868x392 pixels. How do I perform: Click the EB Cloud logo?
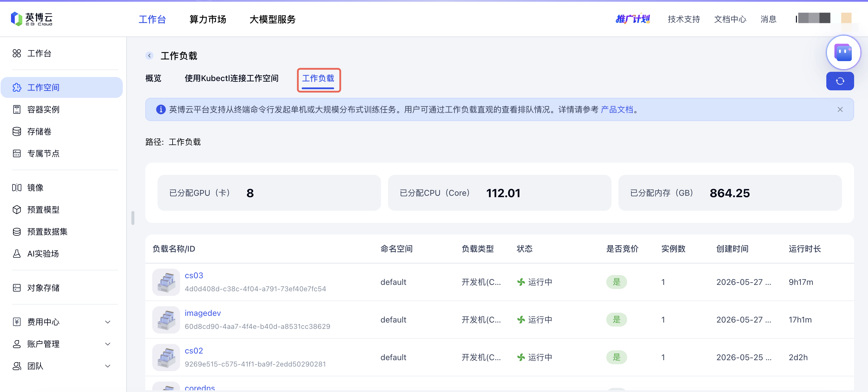pyautogui.click(x=32, y=19)
